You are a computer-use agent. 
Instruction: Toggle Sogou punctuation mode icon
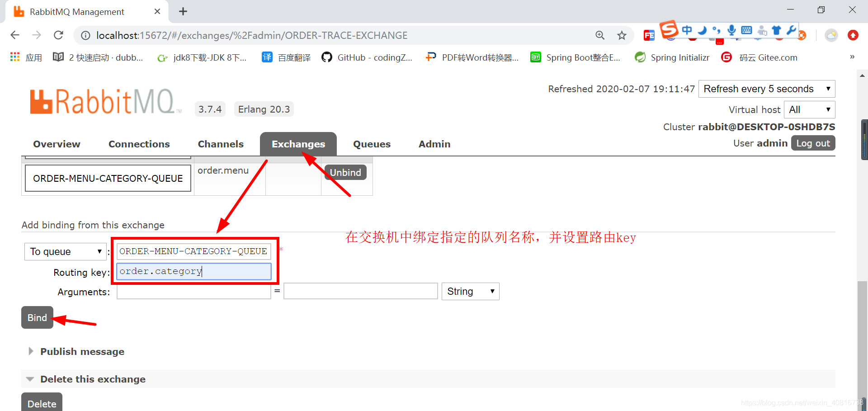tap(717, 30)
